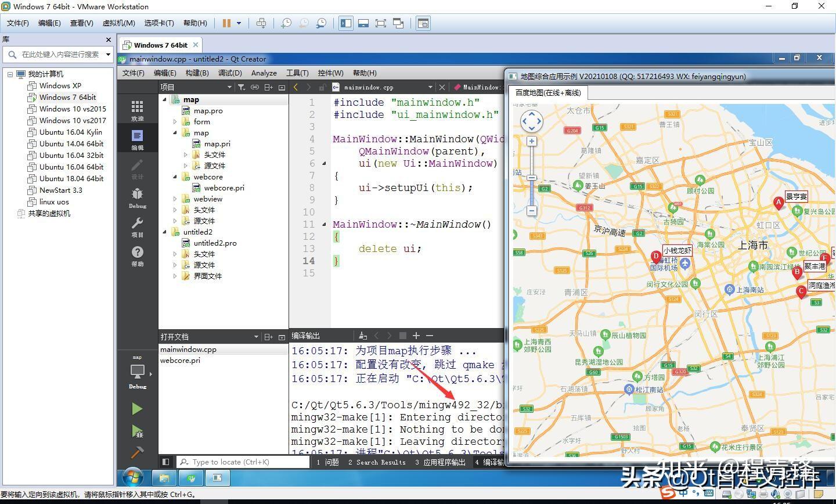836x504 pixels.
Task: Click map zoom in plus button
Action: [x=532, y=141]
